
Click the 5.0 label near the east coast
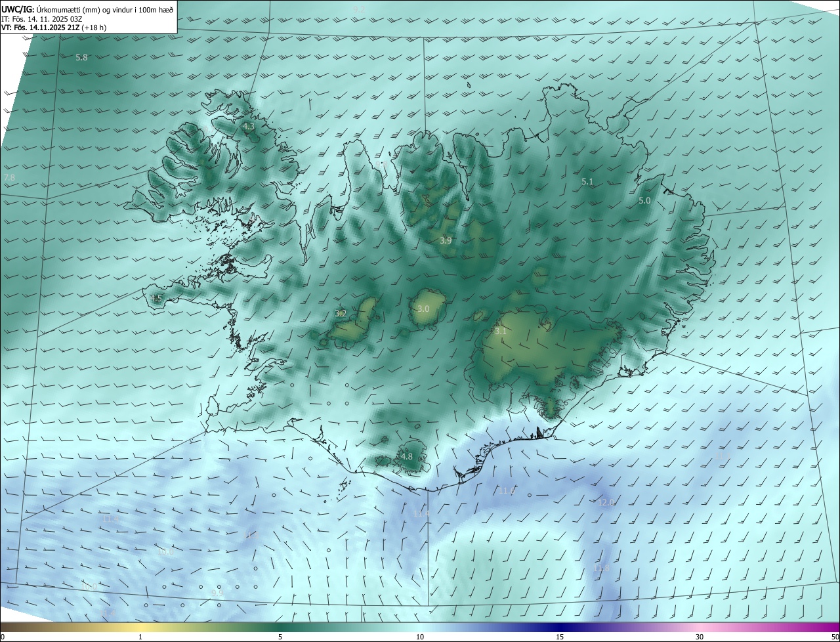click(x=644, y=201)
